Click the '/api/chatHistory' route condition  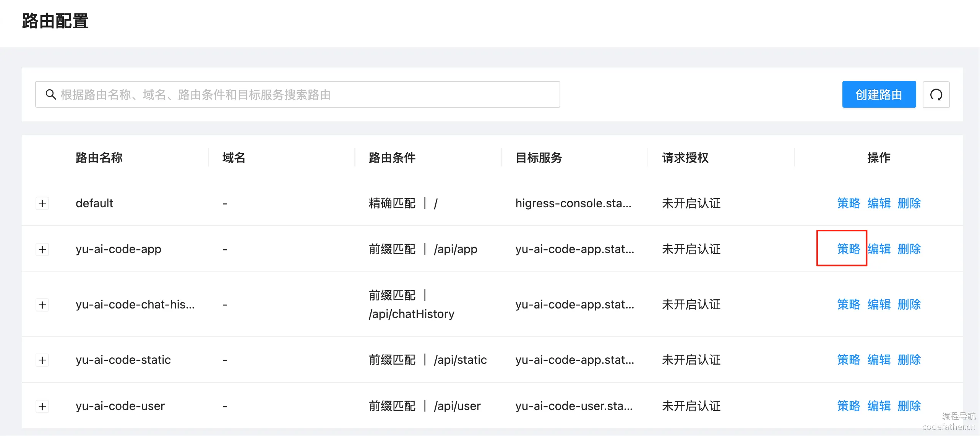click(x=412, y=314)
